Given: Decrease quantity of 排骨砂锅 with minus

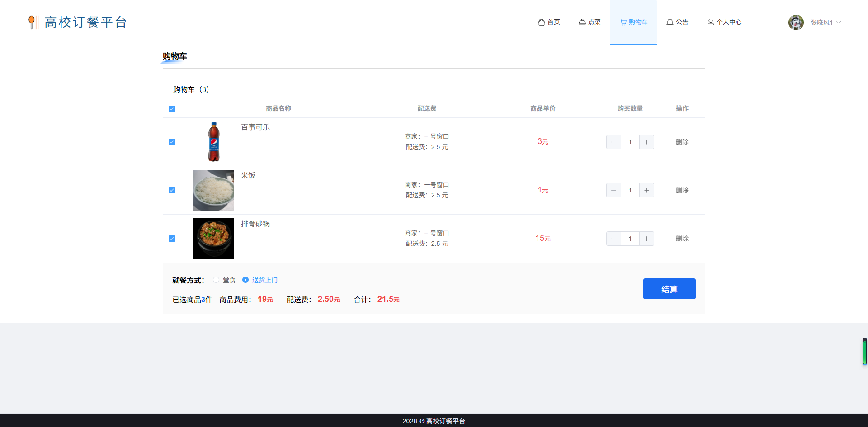Looking at the screenshot, I should coord(613,239).
